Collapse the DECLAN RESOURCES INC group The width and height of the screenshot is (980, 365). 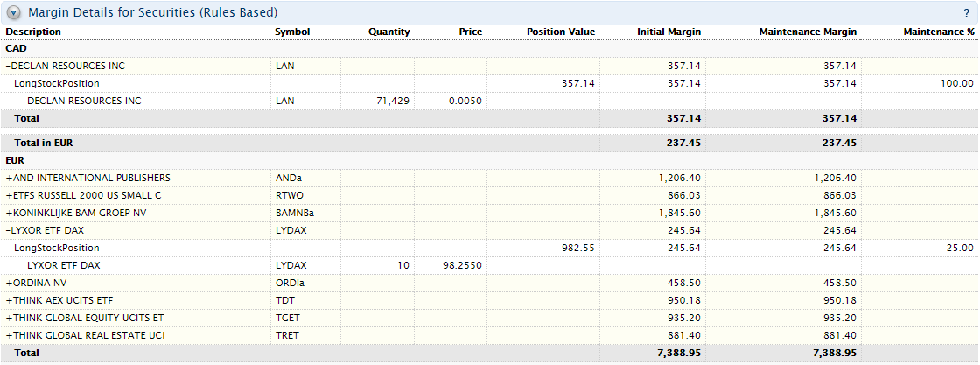click(9, 66)
